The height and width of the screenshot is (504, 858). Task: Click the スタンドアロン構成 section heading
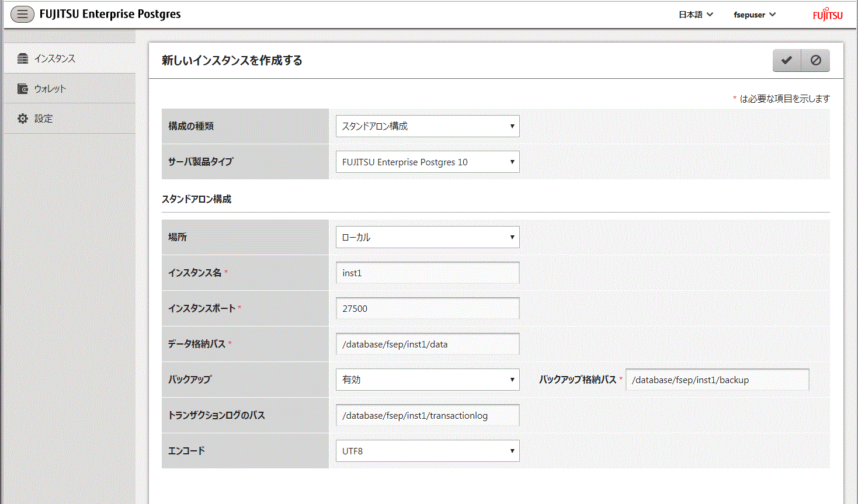[196, 199]
